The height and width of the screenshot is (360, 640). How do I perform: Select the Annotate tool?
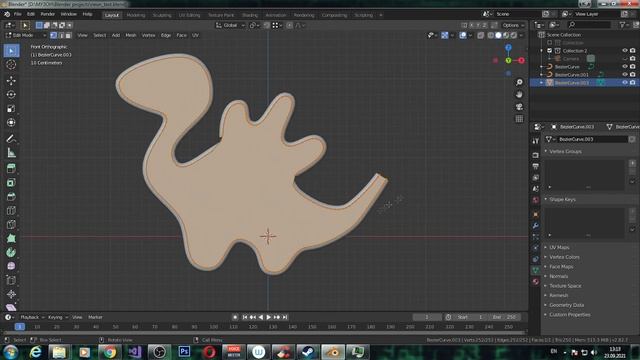[x=11, y=139]
